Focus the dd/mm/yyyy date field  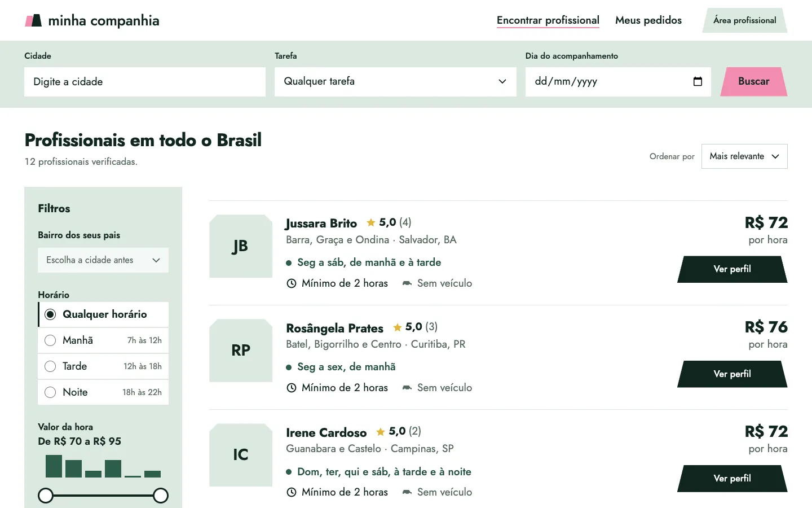click(x=618, y=81)
